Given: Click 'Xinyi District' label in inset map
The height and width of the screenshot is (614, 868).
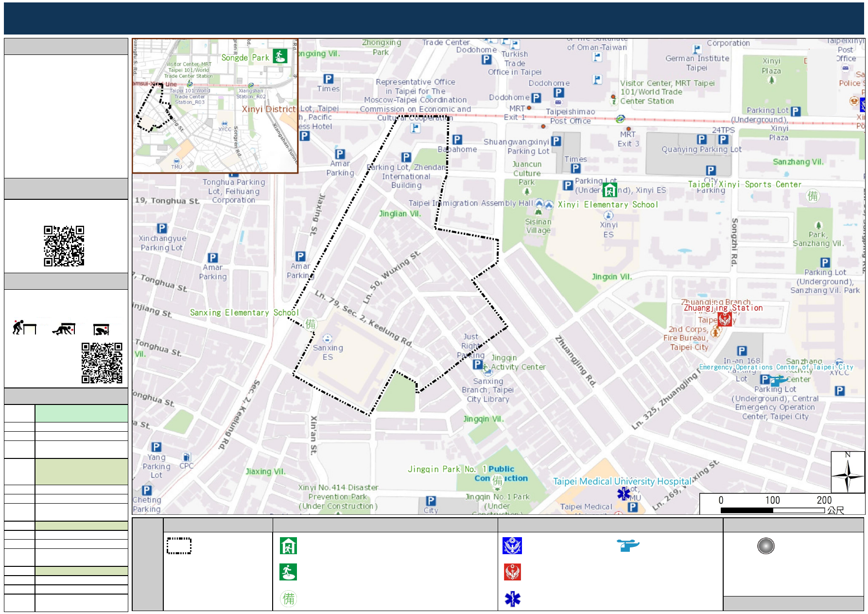Looking at the screenshot, I should click(x=269, y=109).
